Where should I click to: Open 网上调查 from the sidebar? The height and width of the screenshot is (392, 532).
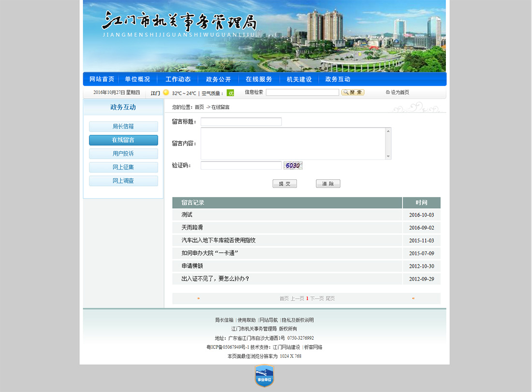[x=123, y=181]
